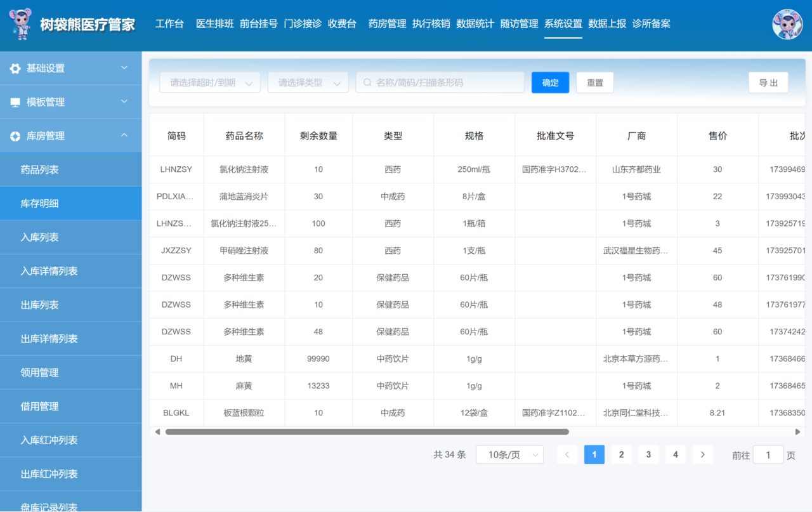The height and width of the screenshot is (512, 812).
Task: Click the scrollbar left arrow
Action: [157, 432]
